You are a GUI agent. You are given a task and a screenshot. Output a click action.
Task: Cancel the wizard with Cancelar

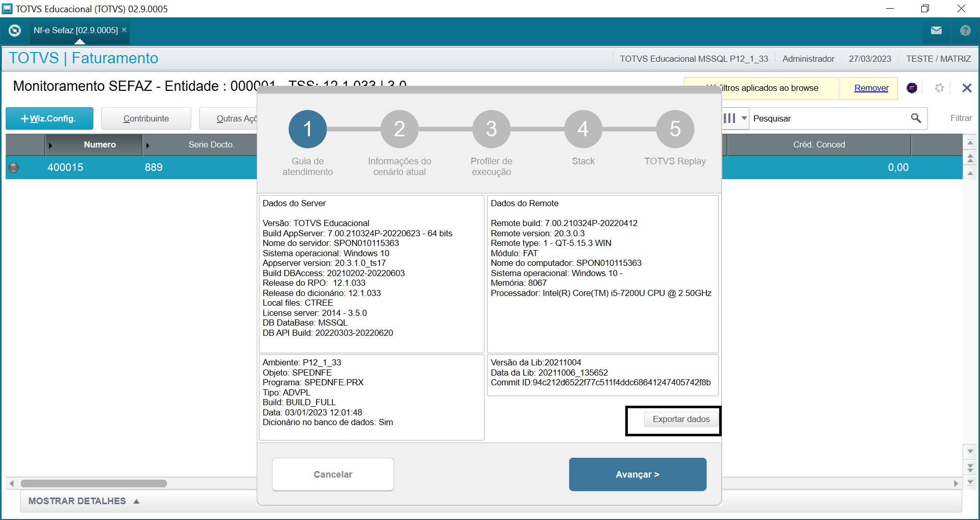pos(333,474)
